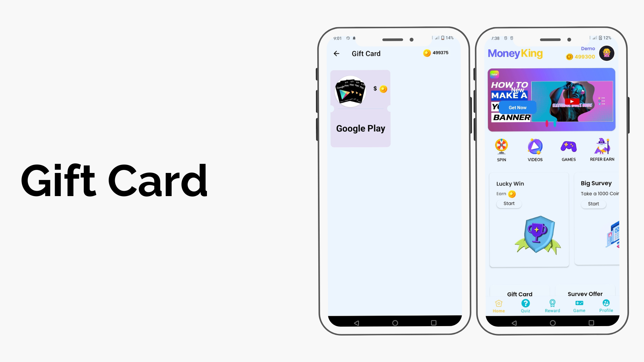Click Get Now button on banner ad

(x=518, y=107)
